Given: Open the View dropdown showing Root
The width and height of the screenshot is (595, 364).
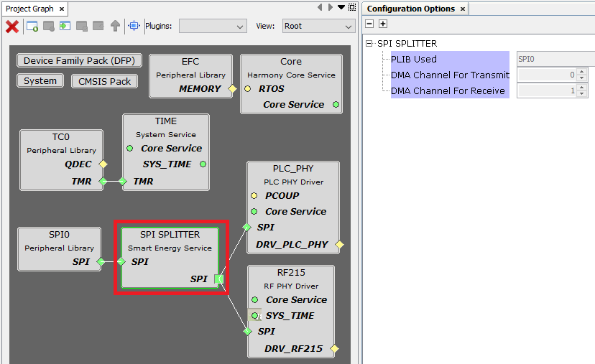Looking at the screenshot, I should coord(318,26).
